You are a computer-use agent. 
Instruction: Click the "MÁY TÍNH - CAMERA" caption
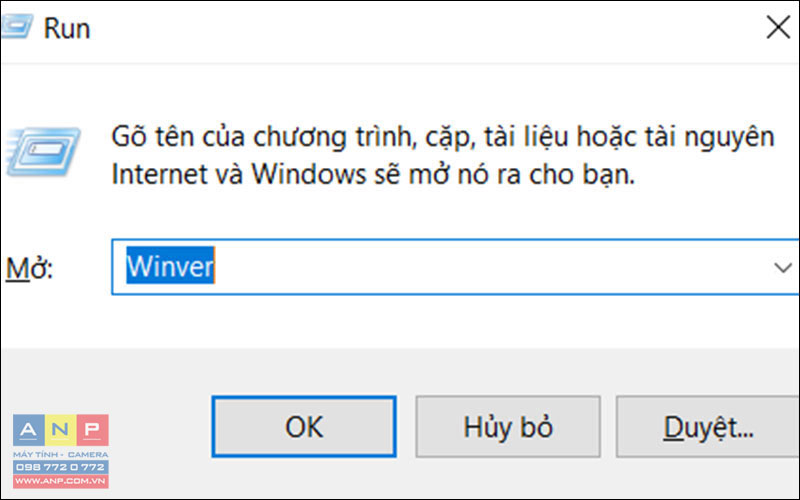click(x=61, y=454)
